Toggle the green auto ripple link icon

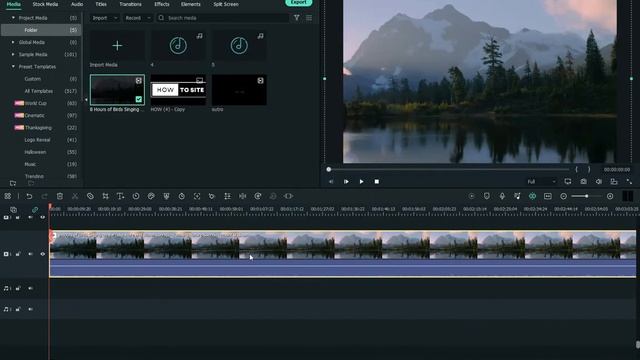[x=35, y=209]
